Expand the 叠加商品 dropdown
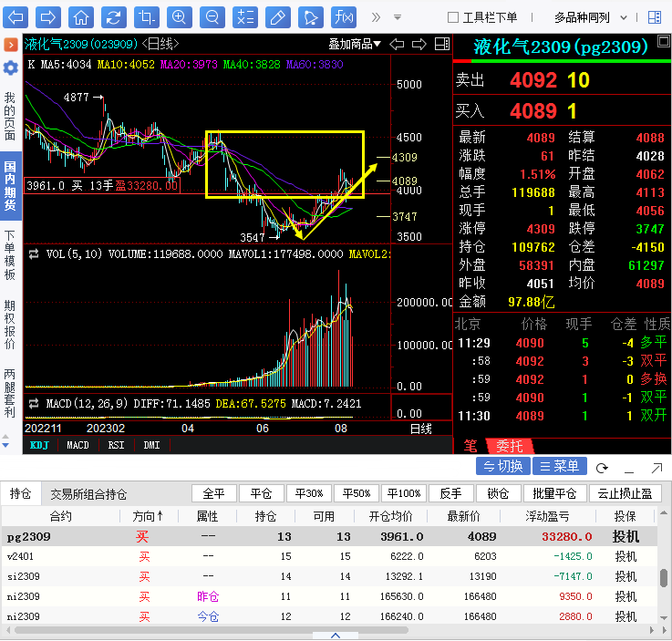The width and height of the screenshot is (672, 641). pyautogui.click(x=356, y=44)
